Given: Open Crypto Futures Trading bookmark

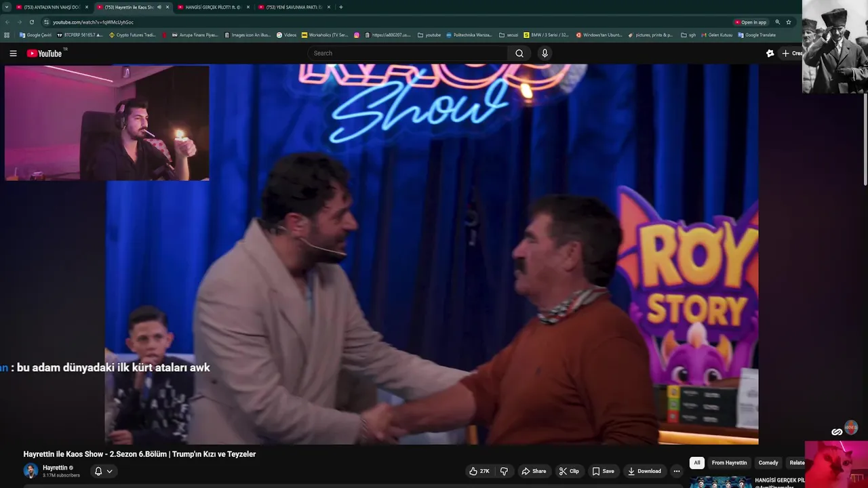Looking at the screenshot, I should click(x=132, y=35).
